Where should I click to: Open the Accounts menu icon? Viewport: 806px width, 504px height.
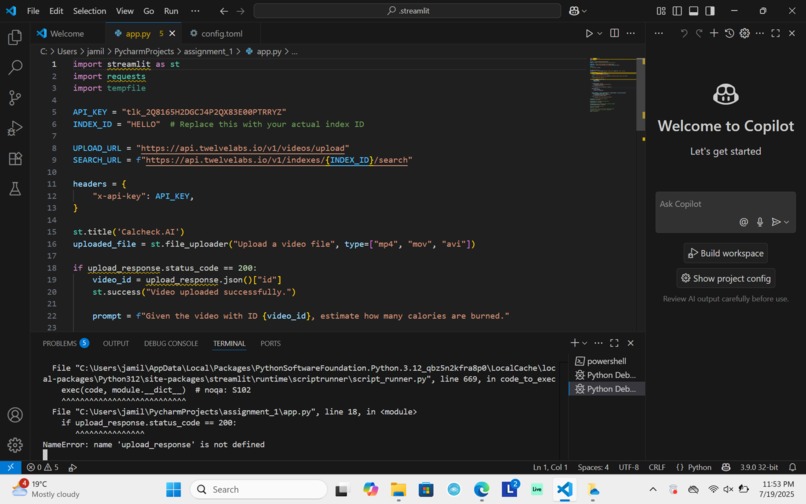15,415
